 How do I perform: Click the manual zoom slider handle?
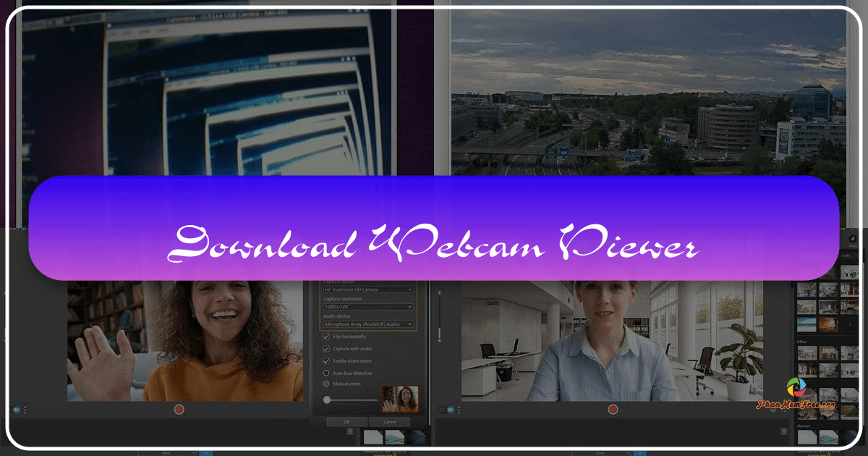click(328, 400)
